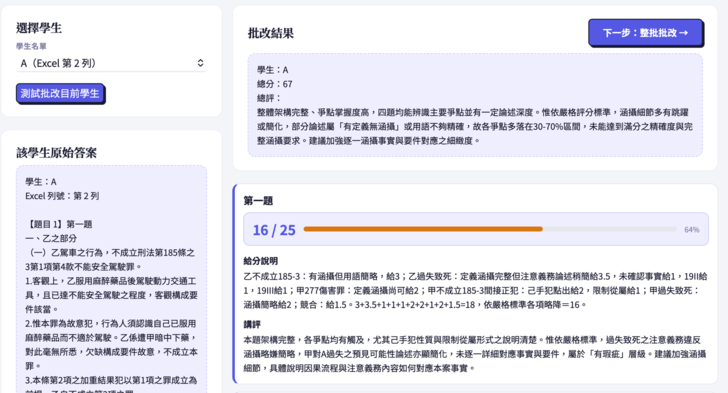The width and height of the screenshot is (728, 393).
Task: Click the 批改結果 heading
Action: point(271,33)
